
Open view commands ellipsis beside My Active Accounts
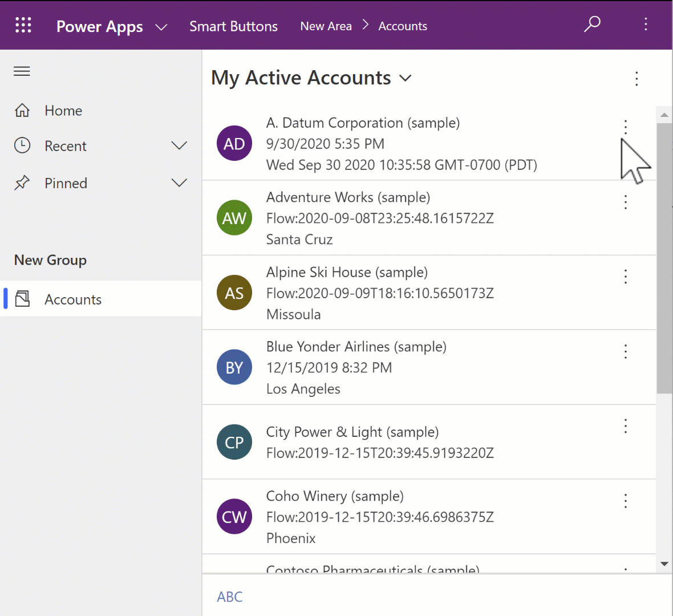[x=636, y=79]
